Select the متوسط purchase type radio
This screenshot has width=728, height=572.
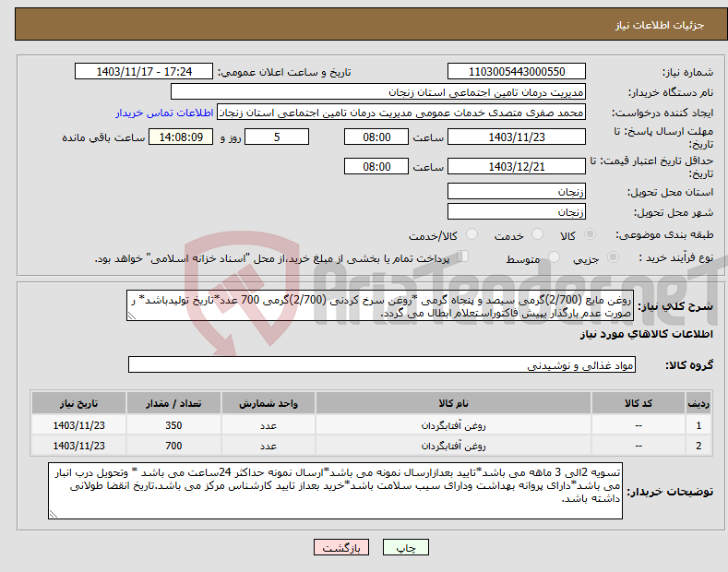[554, 257]
